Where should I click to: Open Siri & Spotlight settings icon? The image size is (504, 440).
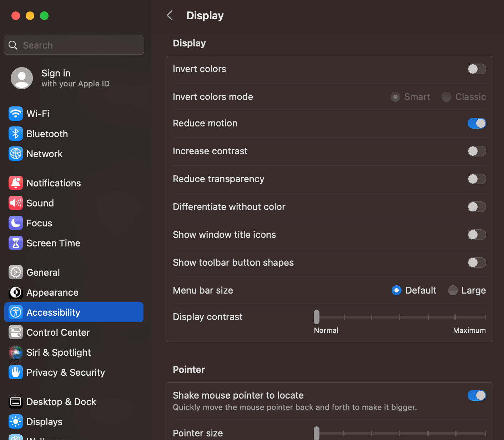(x=15, y=352)
